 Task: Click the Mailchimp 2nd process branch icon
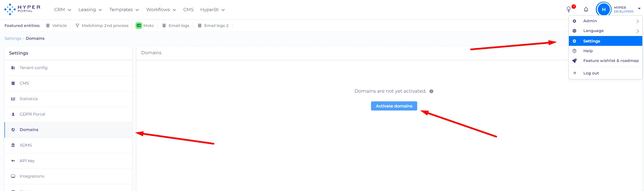point(77,26)
